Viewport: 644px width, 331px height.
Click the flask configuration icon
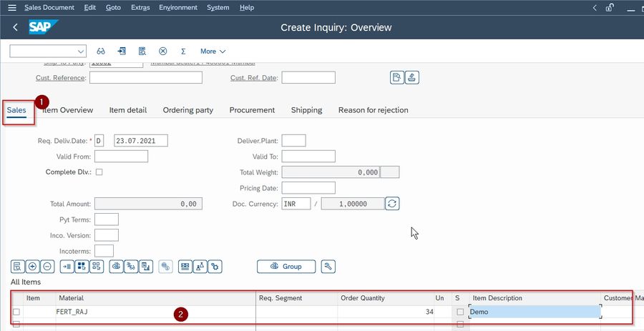200,267
